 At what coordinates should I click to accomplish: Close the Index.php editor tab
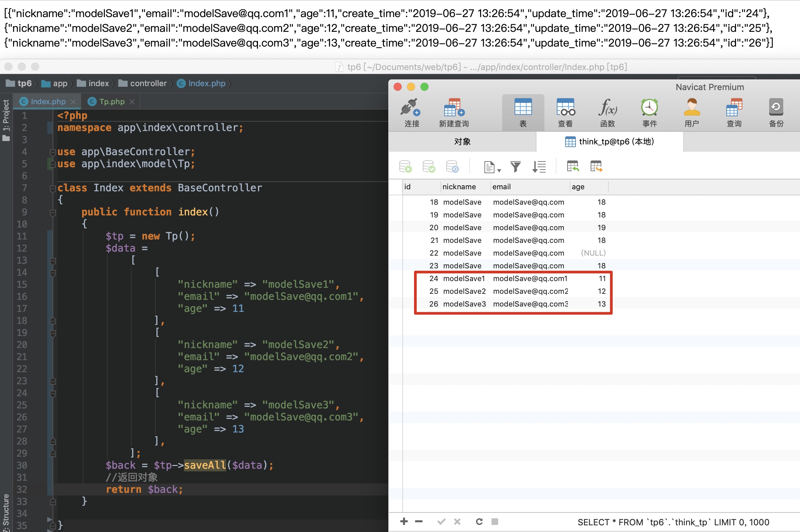(73, 102)
